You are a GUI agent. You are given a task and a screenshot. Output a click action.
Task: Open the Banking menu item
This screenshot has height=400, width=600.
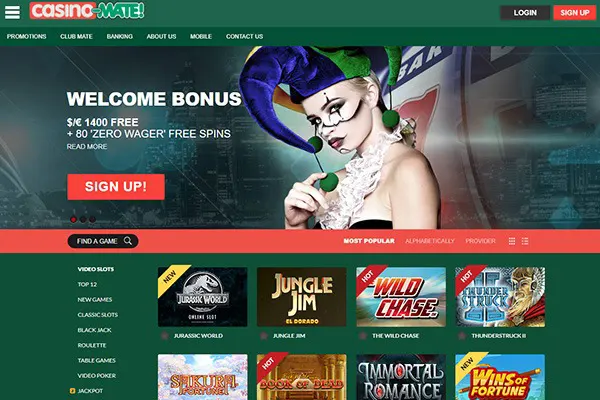pos(120,36)
